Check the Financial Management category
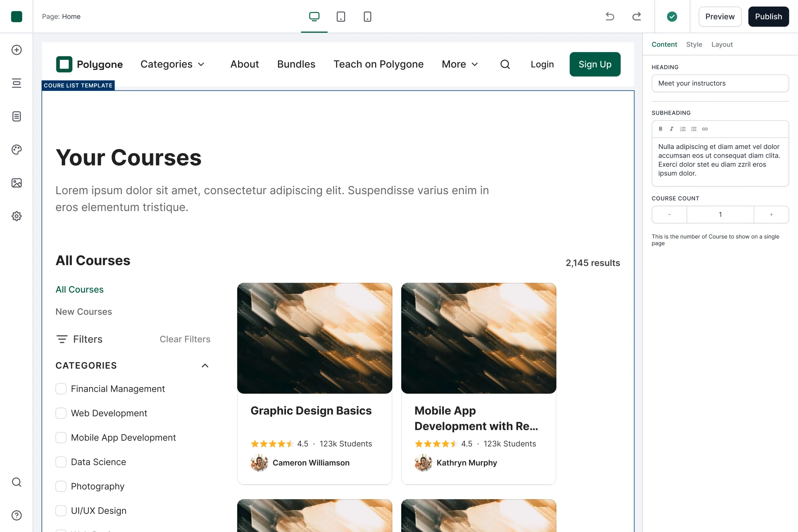Image resolution: width=798 pixels, height=532 pixels. (61, 389)
